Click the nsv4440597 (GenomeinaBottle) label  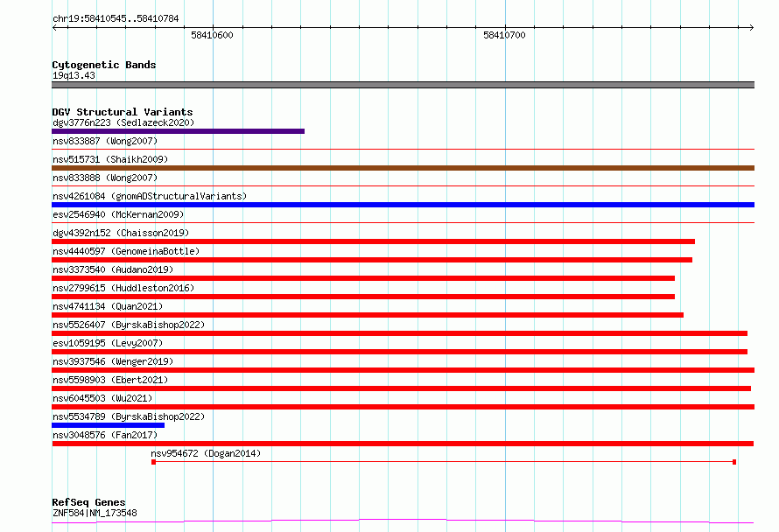126,251
